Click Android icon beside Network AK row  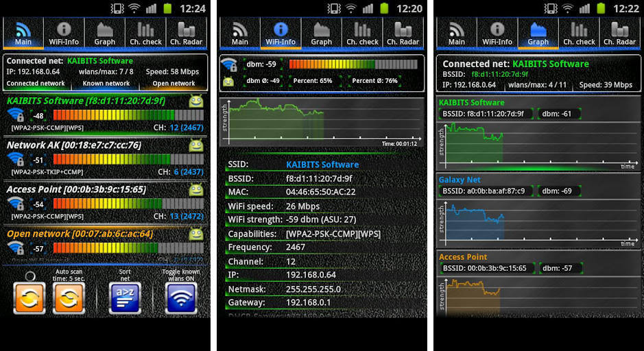196,145
